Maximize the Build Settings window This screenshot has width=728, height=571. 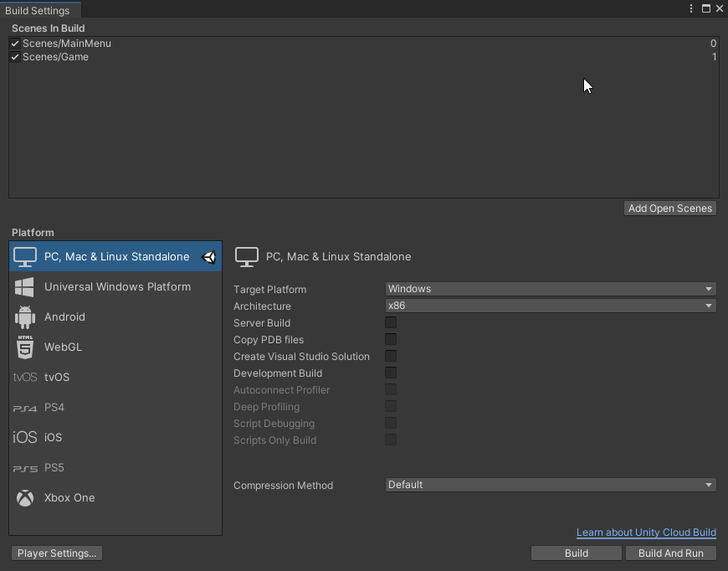click(x=705, y=8)
